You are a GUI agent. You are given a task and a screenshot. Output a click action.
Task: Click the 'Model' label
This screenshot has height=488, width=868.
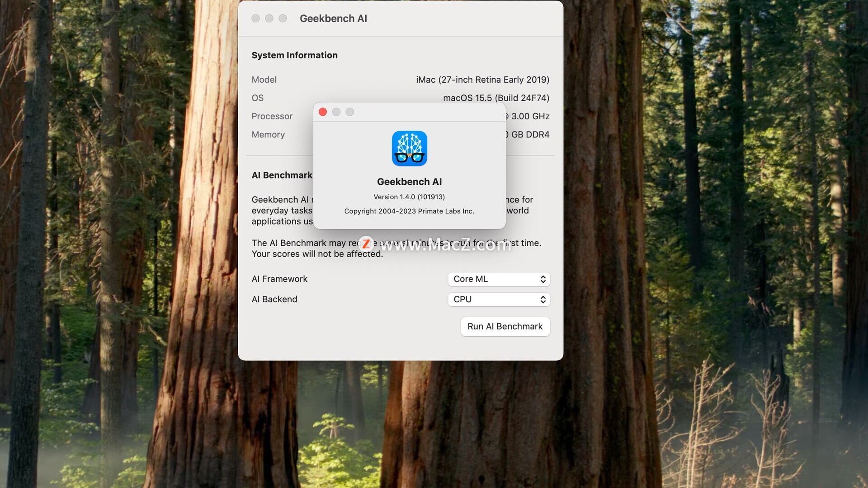point(264,80)
